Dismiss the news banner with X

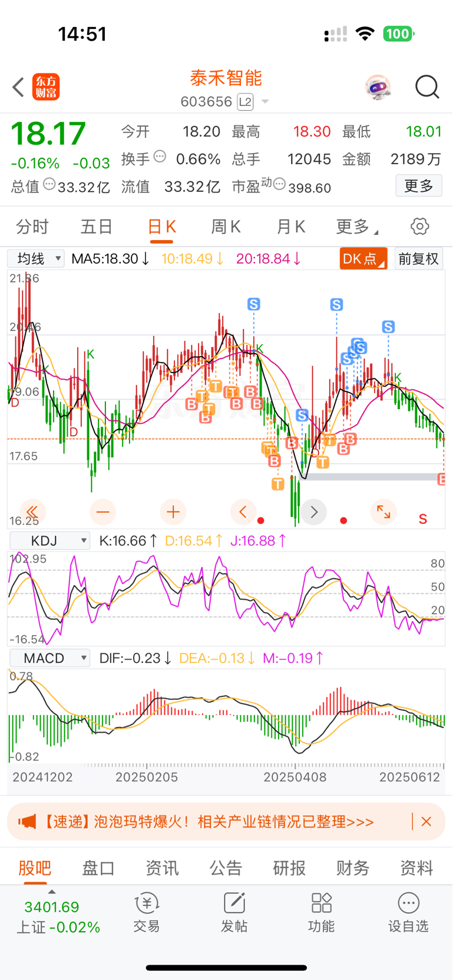point(426,822)
